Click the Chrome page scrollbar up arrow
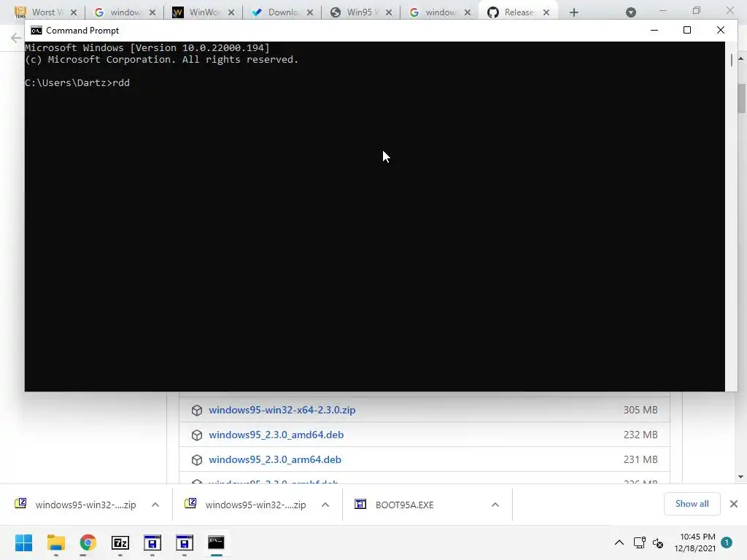Viewport: 747px width, 560px height. click(x=741, y=58)
